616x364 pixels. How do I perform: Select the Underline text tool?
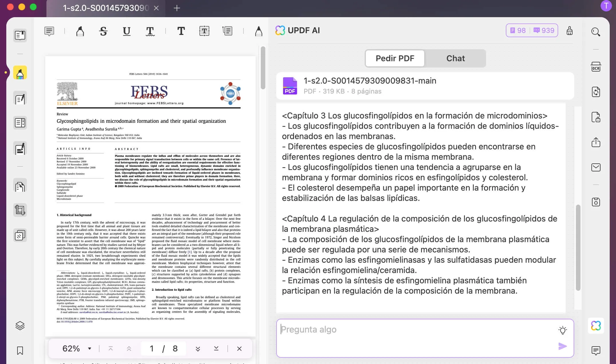(127, 31)
